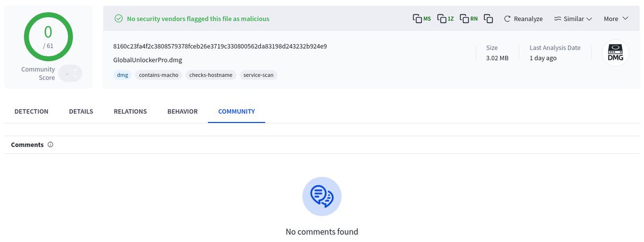The image size is (644, 242).
Task: Copy the 1Z hash icon
Action: [x=445, y=19]
